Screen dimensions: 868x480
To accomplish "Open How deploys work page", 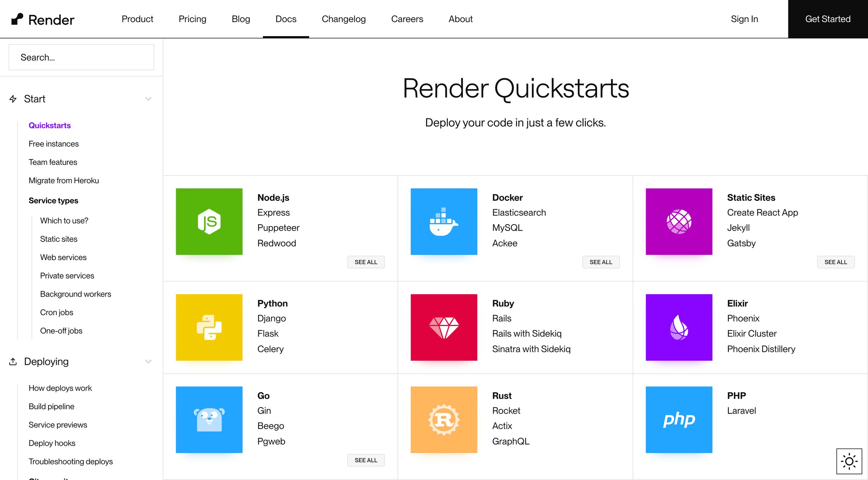I will 60,388.
